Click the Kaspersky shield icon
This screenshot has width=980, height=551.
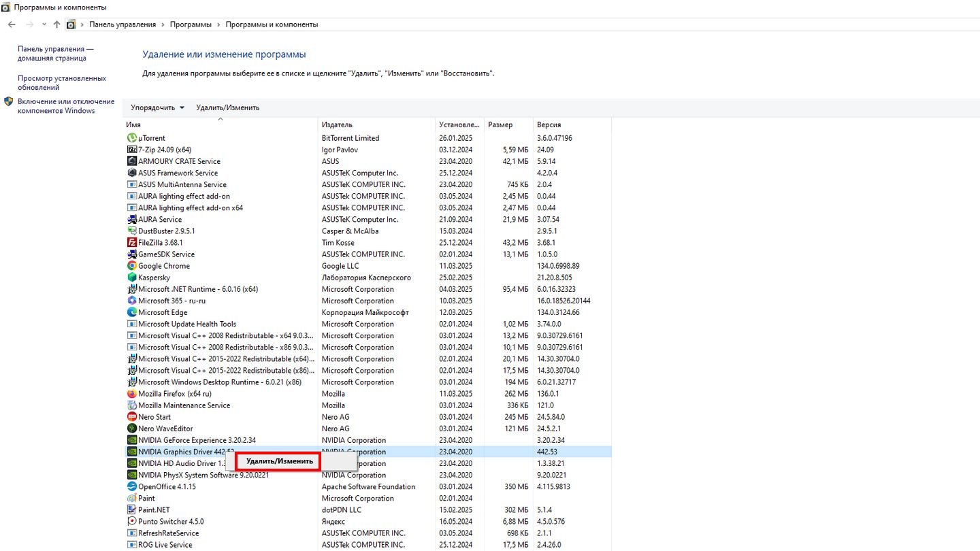[x=132, y=278]
